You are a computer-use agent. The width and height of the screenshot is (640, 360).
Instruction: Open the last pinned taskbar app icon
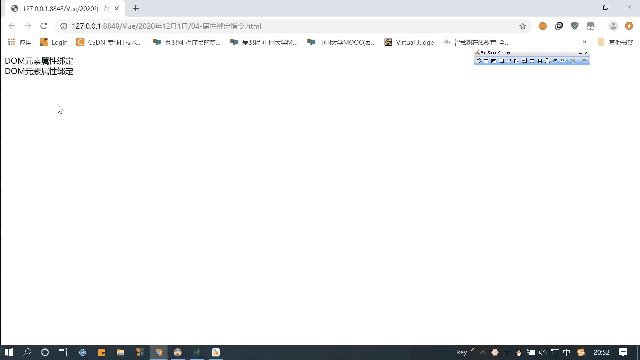216,352
